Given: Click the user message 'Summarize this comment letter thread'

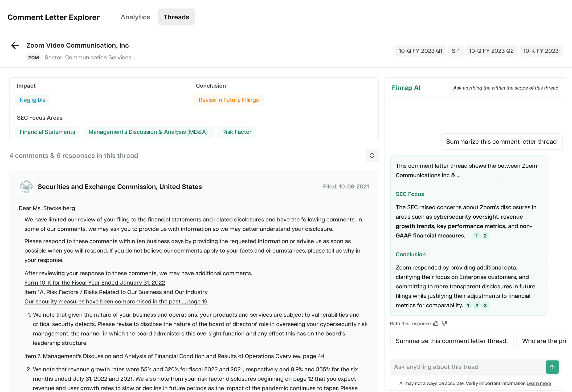Looking at the screenshot, I should tap(501, 142).
